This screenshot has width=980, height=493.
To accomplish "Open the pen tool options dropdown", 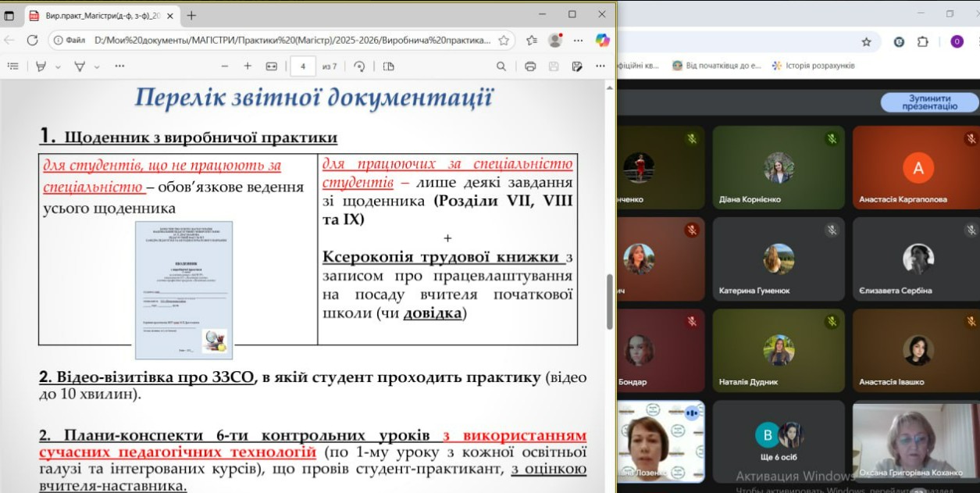I will tap(58, 66).
